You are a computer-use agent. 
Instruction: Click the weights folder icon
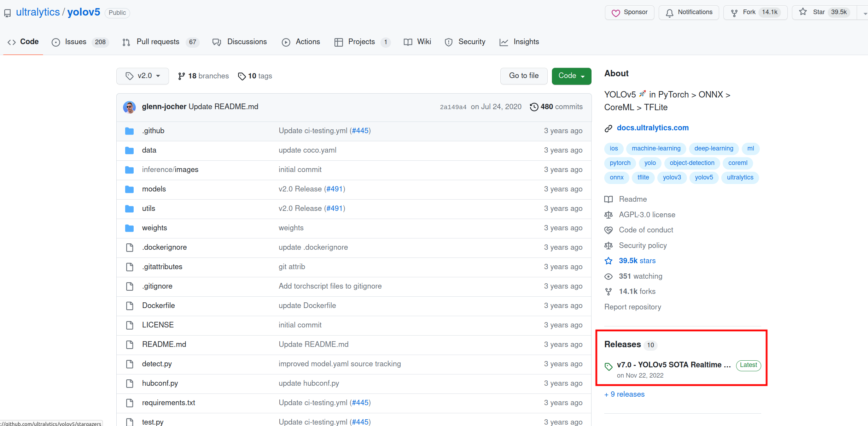pyautogui.click(x=129, y=228)
